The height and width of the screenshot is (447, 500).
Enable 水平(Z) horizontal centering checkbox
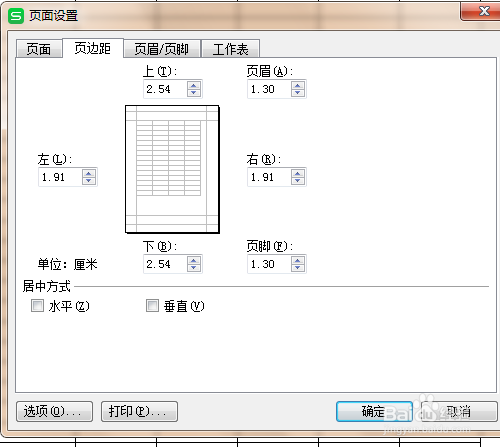(x=37, y=305)
